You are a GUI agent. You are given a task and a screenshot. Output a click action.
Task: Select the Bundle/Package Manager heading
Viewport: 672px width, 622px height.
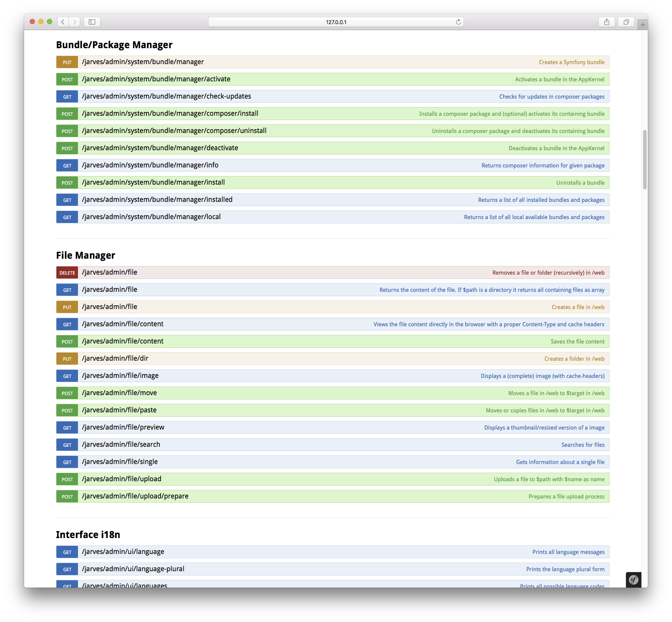pyautogui.click(x=114, y=45)
